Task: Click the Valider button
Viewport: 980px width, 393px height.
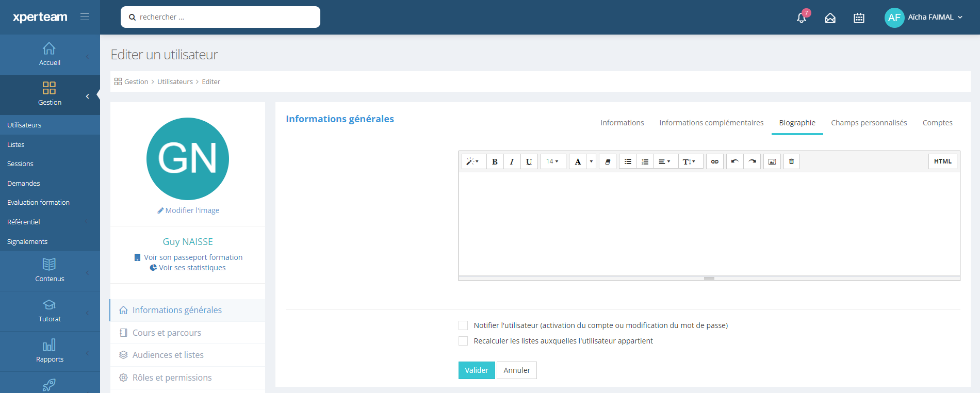Action: 477,370
